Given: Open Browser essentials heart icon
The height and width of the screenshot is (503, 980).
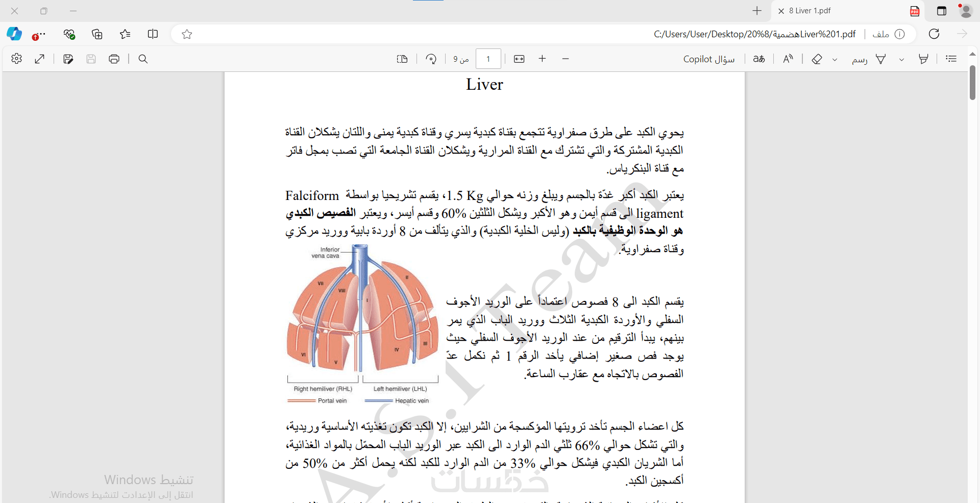Looking at the screenshot, I should pos(69,34).
